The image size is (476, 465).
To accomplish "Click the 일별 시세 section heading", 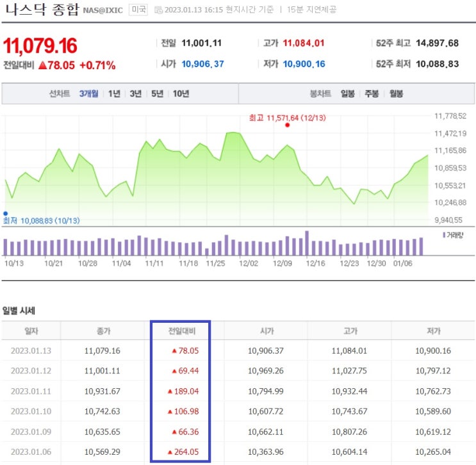I will (x=19, y=311).
